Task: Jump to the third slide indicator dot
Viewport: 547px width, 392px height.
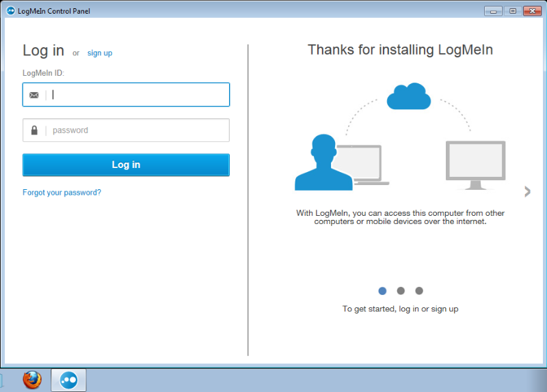Action: coord(419,291)
